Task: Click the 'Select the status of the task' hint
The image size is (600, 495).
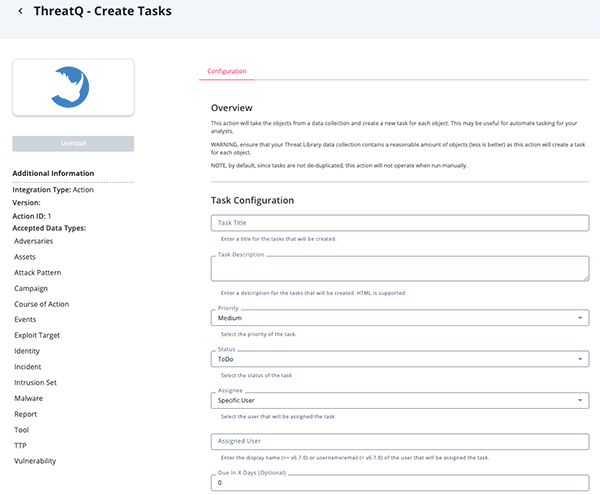Action: (256, 376)
